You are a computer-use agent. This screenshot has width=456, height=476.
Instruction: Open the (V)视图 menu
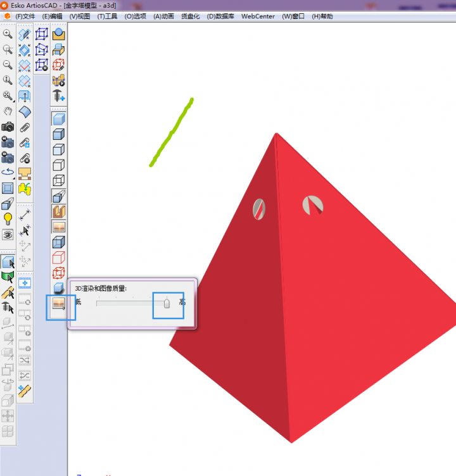[80, 16]
